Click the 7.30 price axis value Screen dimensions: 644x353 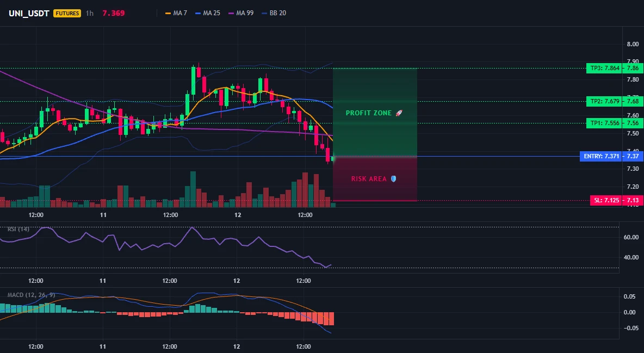click(633, 169)
